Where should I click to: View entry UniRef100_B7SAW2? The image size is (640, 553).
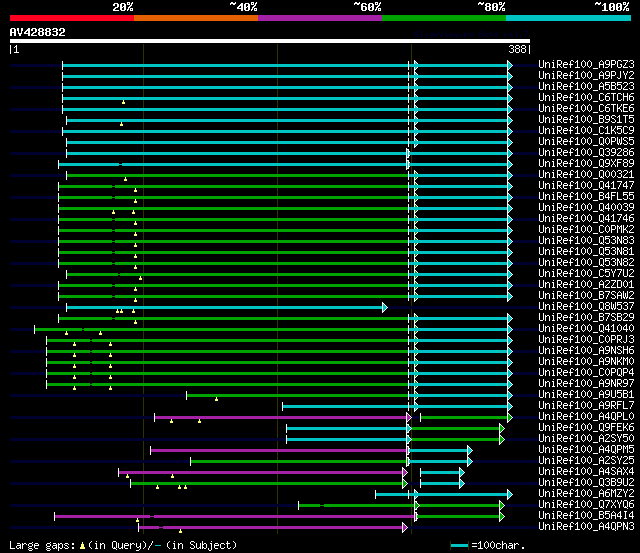tap(586, 296)
